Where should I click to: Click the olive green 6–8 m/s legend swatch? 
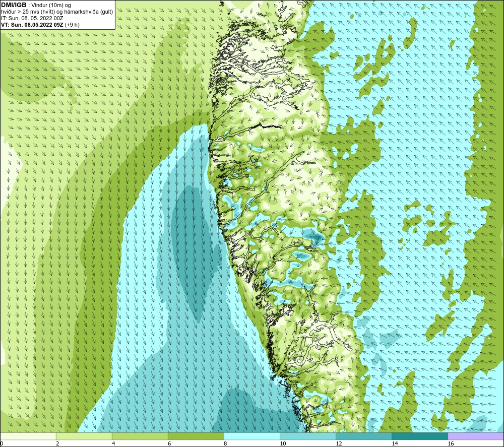[196, 436]
